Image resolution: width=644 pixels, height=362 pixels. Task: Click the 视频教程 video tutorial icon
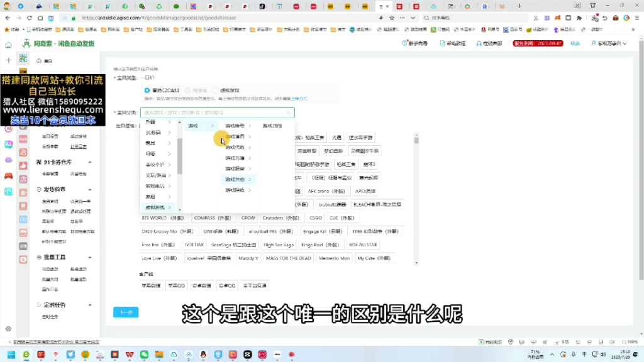(443, 43)
